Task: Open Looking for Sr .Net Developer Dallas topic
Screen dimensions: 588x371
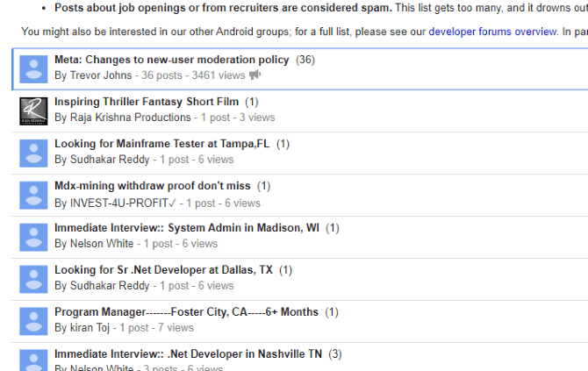Action: 163,270
